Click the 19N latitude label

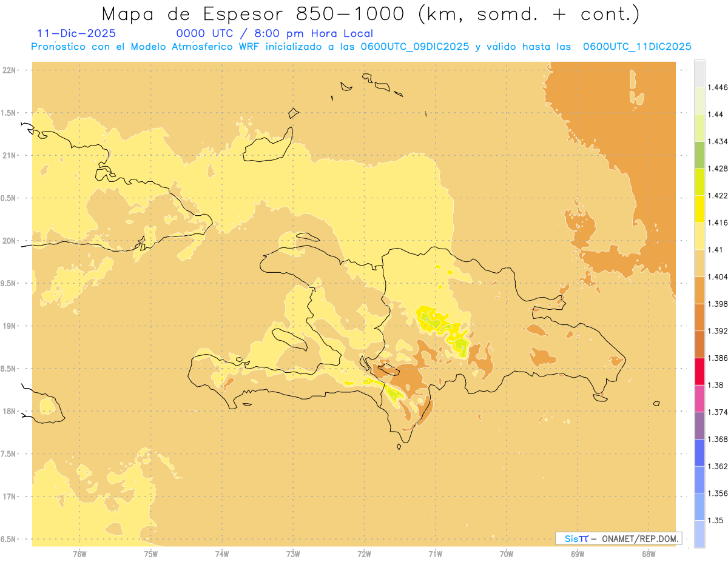(x=9, y=326)
